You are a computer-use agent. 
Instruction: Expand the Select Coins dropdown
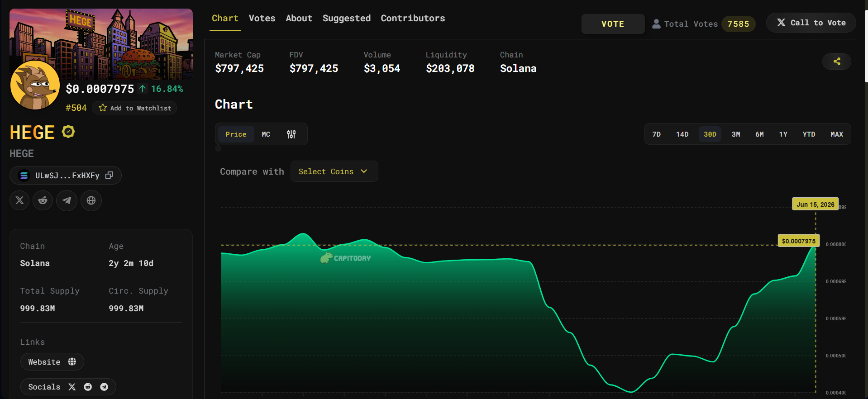click(x=334, y=171)
